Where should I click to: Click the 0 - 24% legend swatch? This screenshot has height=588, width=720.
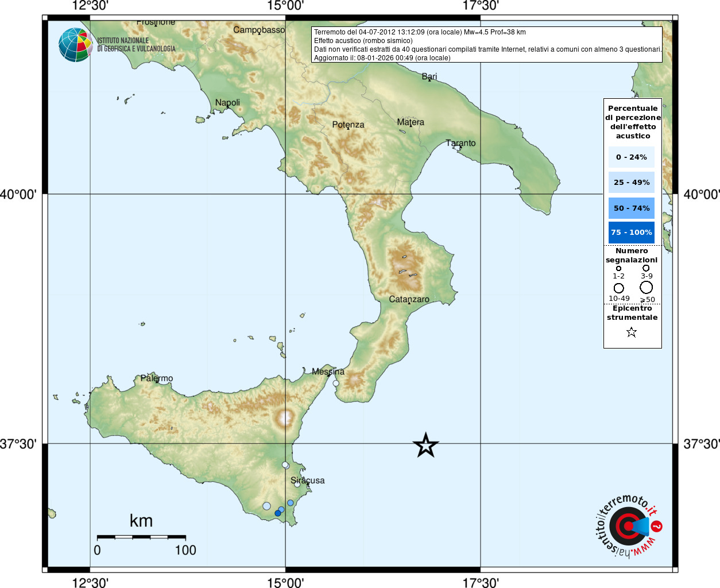click(632, 157)
